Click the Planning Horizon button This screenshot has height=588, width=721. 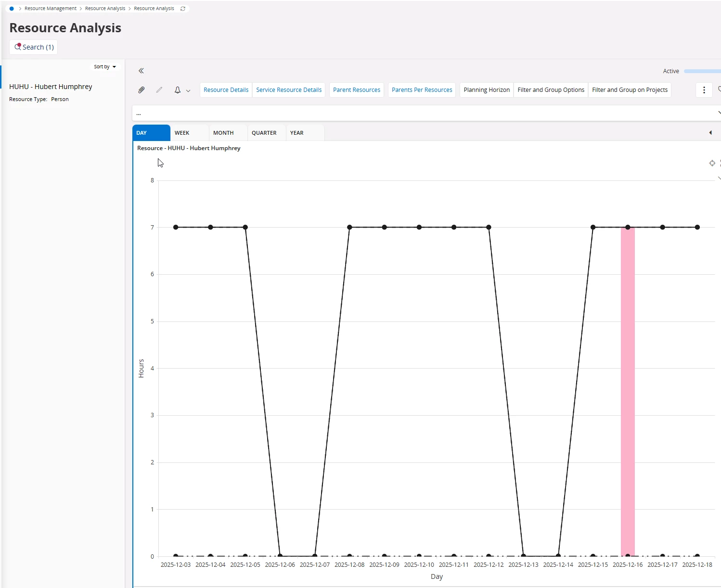pyautogui.click(x=487, y=90)
